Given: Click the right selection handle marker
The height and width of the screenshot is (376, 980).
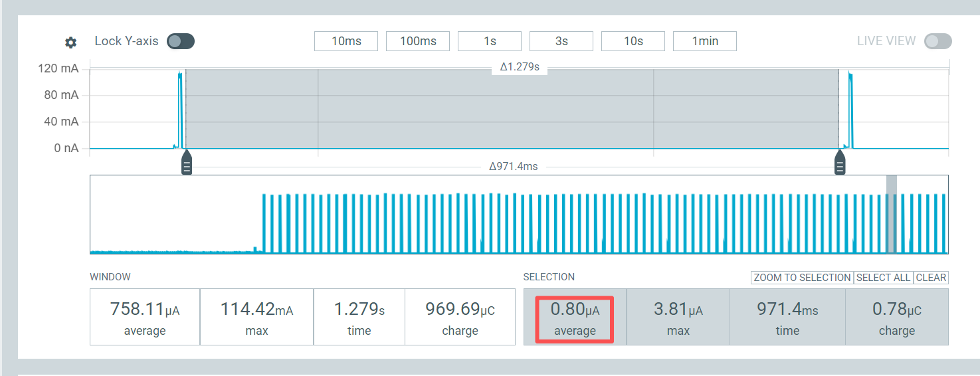Looking at the screenshot, I should 840,164.
